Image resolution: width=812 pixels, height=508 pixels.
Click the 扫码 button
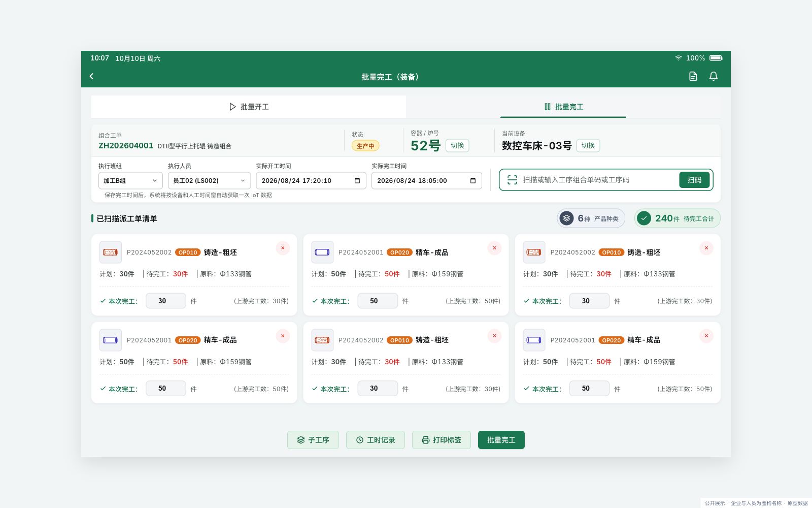694,180
